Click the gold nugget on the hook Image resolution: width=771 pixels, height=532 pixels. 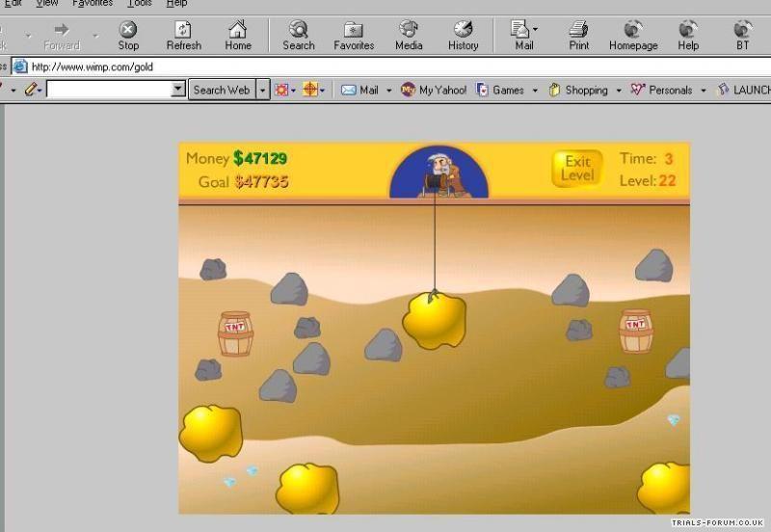pyautogui.click(x=435, y=321)
